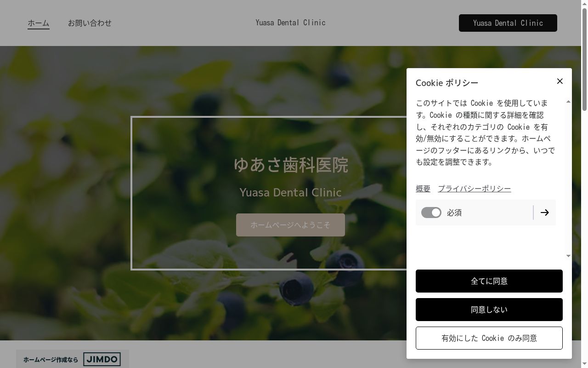Click 有効にした Cookie のみ同意 button
Image resolution: width=588 pixels, height=368 pixels.
coord(489,338)
